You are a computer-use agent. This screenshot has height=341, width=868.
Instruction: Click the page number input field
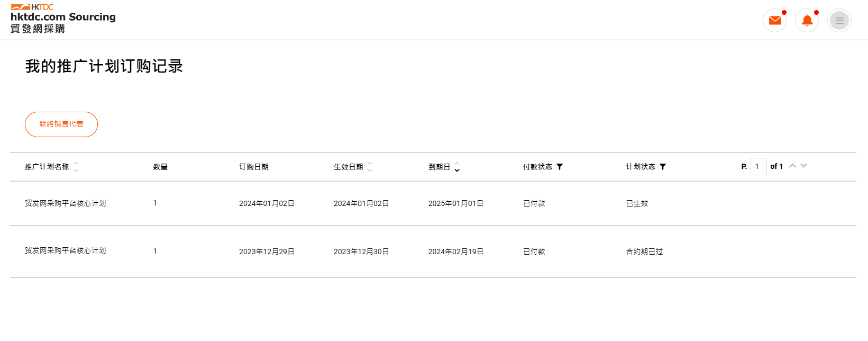pos(758,166)
